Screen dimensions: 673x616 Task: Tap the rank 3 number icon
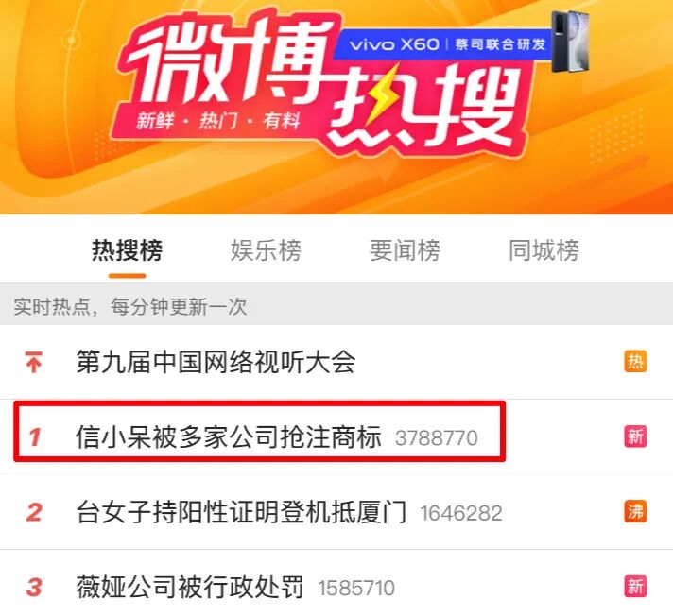click(x=34, y=588)
